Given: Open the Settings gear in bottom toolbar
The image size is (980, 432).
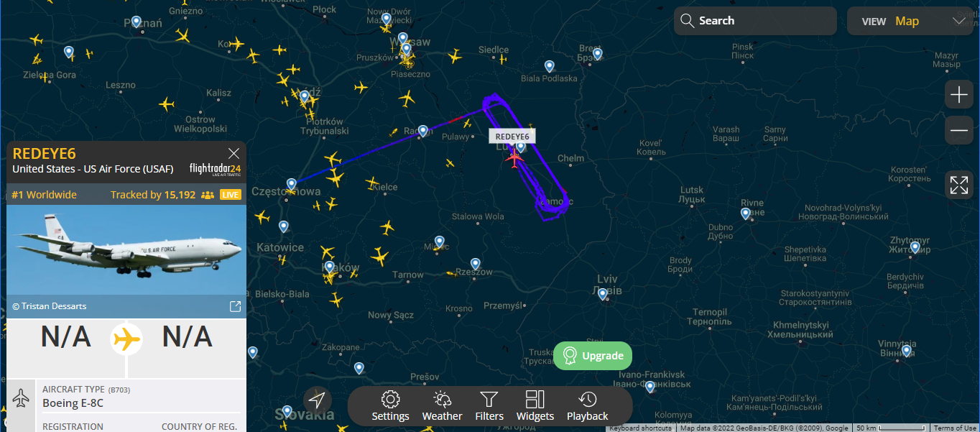Looking at the screenshot, I should pos(390,407).
